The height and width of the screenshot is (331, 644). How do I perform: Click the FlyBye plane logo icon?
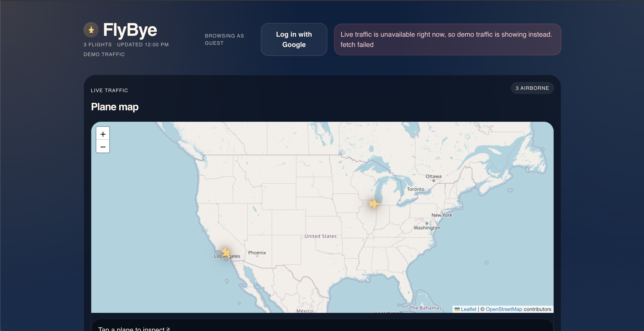(x=91, y=30)
